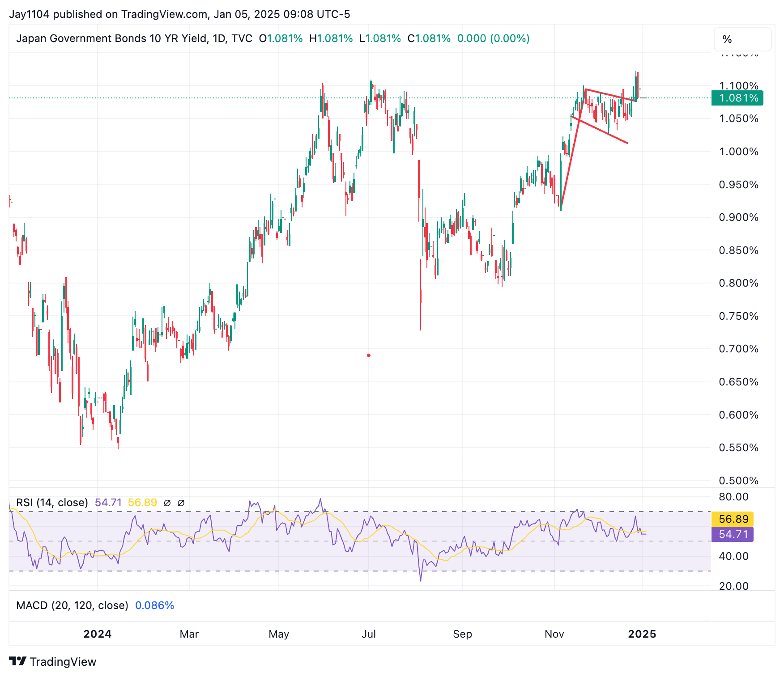Click the MACD (20, 120, close) indicator label

72,605
